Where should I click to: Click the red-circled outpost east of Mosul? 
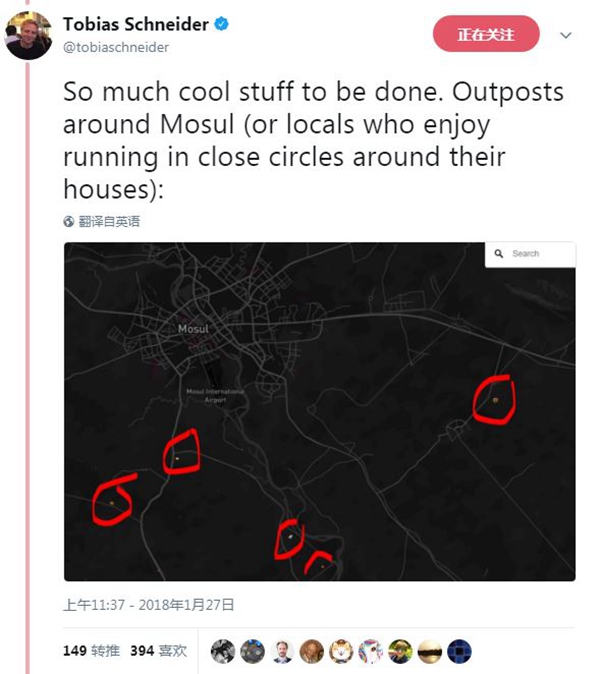(x=494, y=399)
